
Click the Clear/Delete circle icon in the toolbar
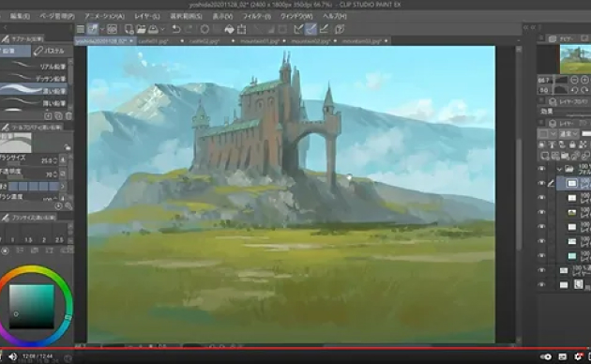tap(205, 29)
